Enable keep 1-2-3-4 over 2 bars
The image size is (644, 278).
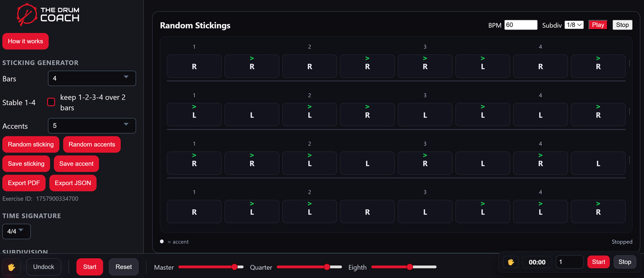click(51, 102)
